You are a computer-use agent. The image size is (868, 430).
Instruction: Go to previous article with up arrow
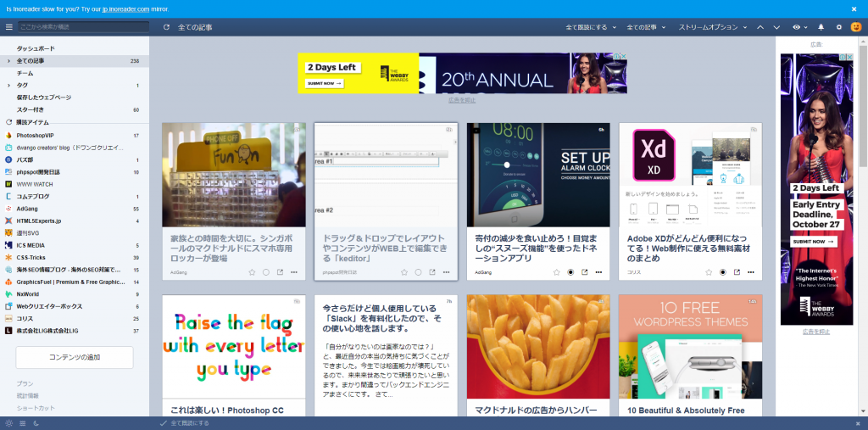(760, 27)
